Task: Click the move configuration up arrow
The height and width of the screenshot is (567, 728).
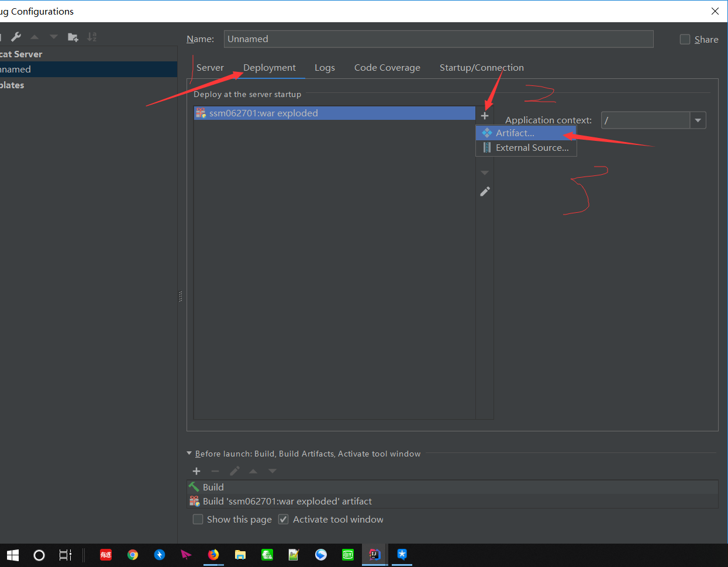Action: click(34, 37)
